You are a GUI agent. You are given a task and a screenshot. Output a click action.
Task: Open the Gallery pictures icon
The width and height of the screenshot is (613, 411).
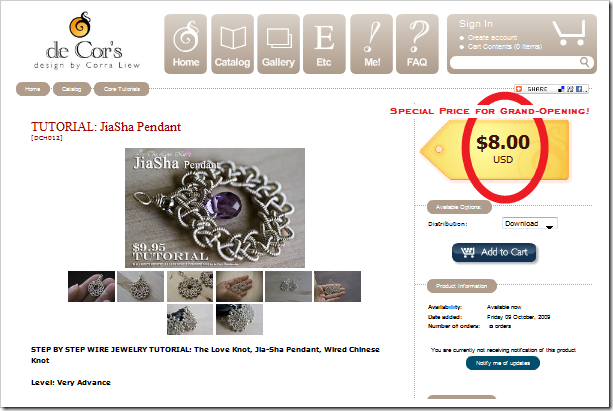point(278,44)
